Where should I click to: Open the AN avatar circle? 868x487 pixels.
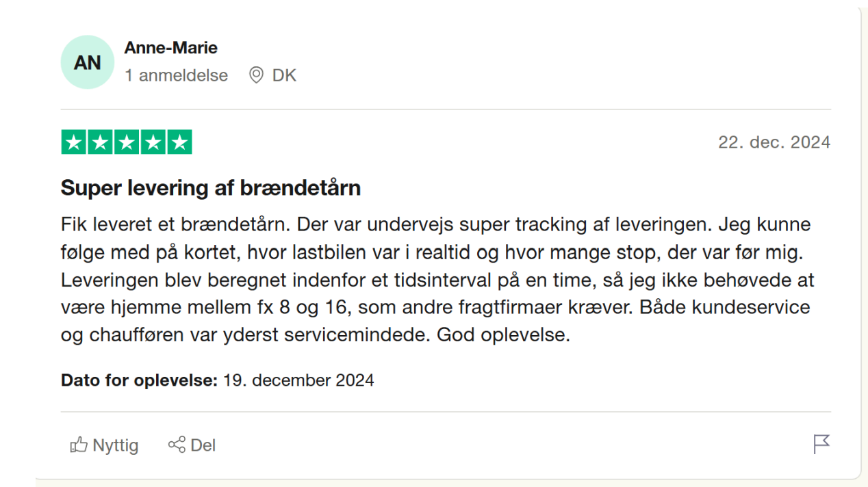[87, 62]
